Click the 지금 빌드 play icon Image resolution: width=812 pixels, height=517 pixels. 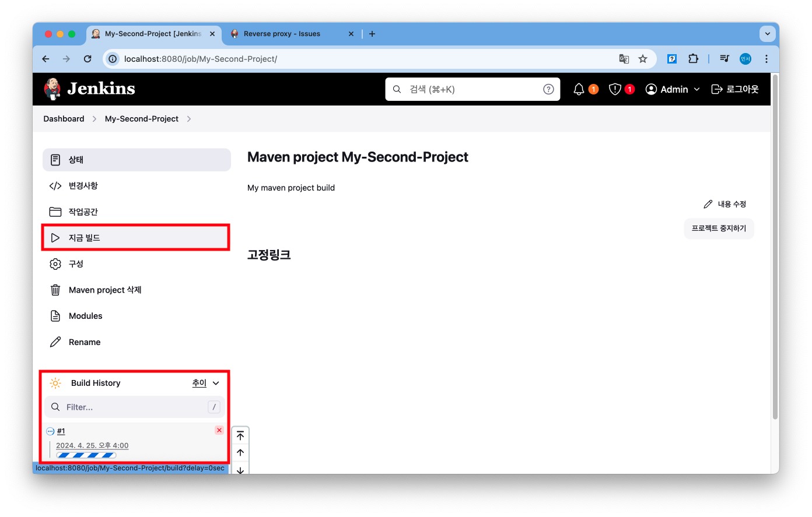click(55, 238)
